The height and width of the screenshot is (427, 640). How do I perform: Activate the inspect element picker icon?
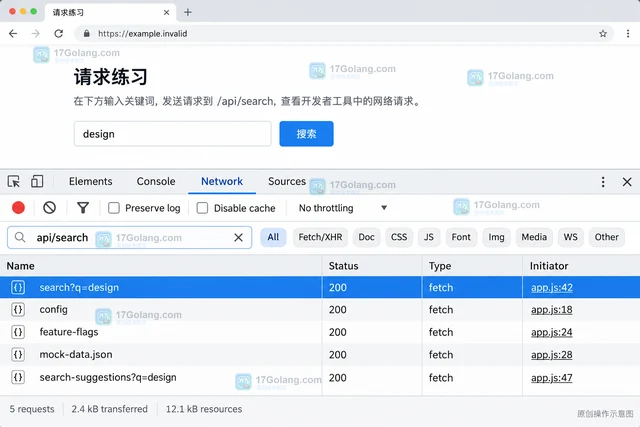[x=13, y=181]
